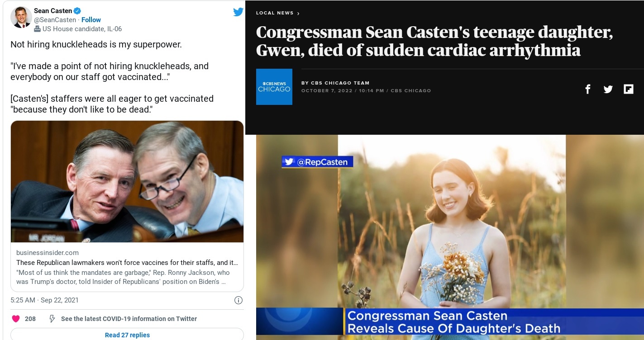See the latest COVID-19 information link
The height and width of the screenshot is (340, 644).
click(x=129, y=319)
